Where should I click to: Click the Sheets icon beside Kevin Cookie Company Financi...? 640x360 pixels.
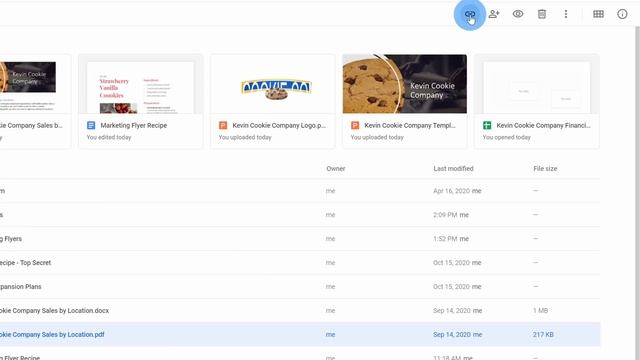pyautogui.click(x=487, y=125)
